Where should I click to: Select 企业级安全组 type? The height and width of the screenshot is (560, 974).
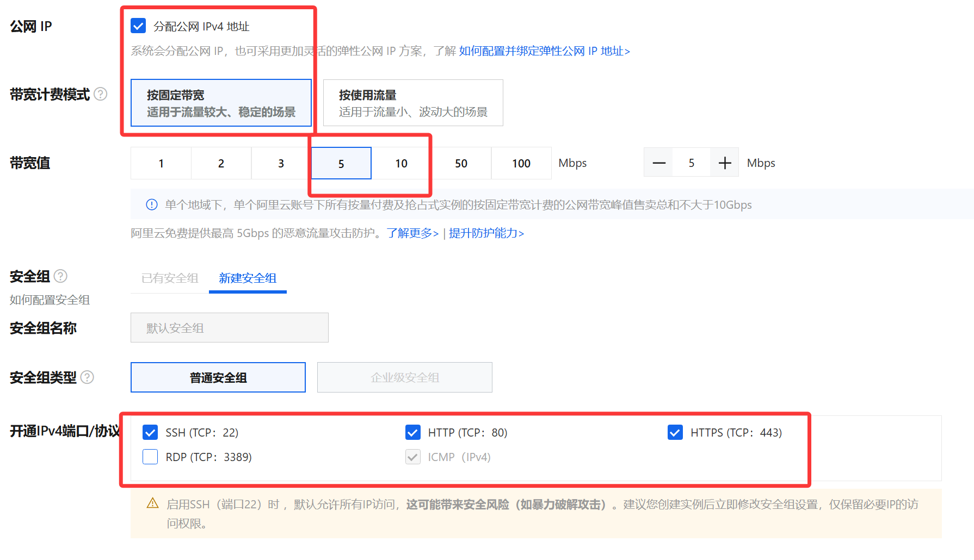click(405, 377)
